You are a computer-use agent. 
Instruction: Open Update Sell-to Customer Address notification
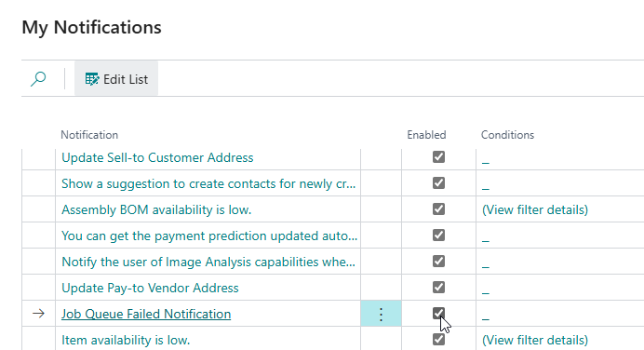pos(157,157)
